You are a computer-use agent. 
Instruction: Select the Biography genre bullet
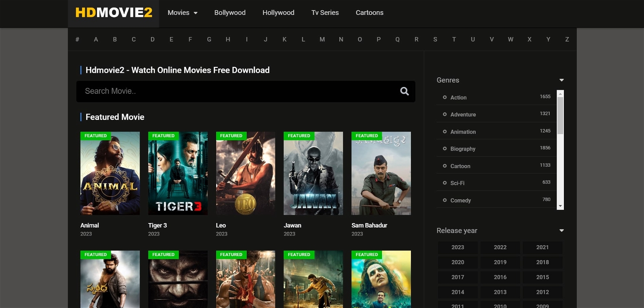click(x=445, y=149)
